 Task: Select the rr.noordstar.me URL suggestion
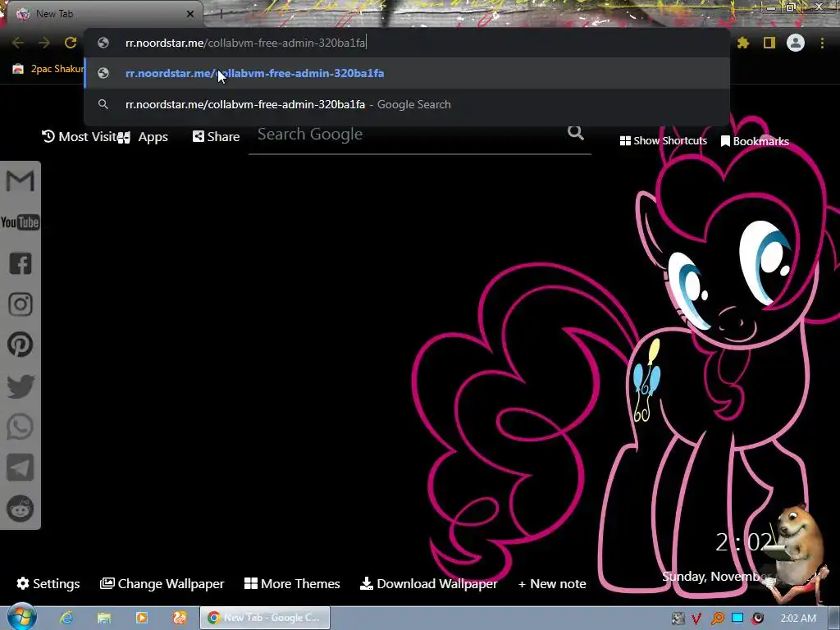(x=407, y=73)
